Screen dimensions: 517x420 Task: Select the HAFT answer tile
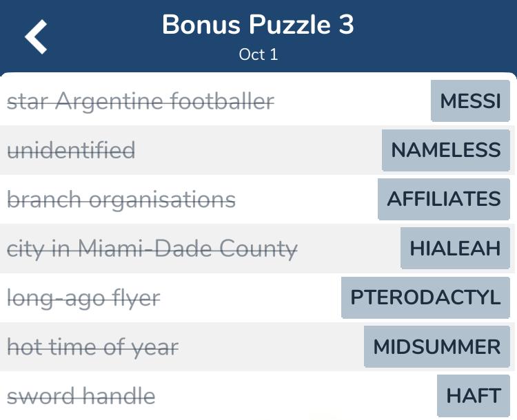(x=473, y=396)
